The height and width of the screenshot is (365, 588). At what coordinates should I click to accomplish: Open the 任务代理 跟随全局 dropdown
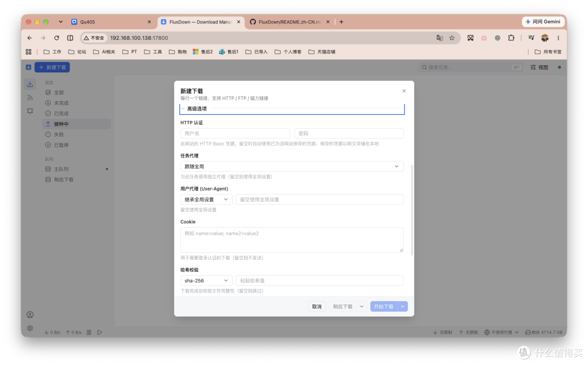[x=292, y=167]
